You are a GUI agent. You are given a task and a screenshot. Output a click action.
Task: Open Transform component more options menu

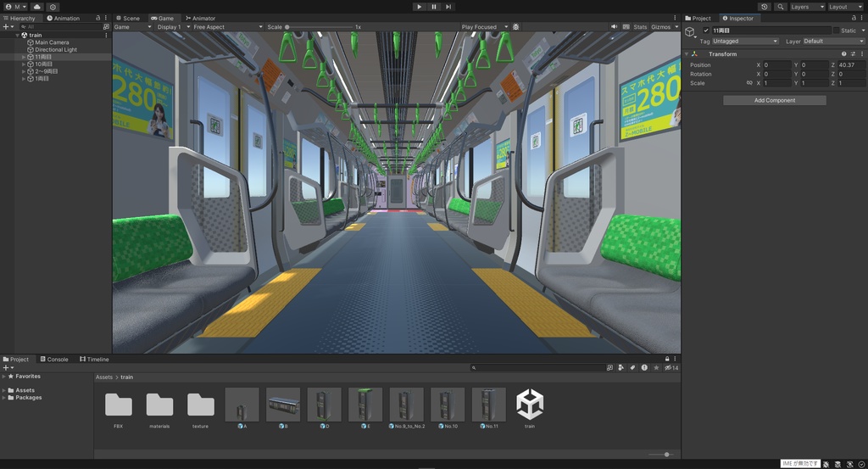[862, 53]
